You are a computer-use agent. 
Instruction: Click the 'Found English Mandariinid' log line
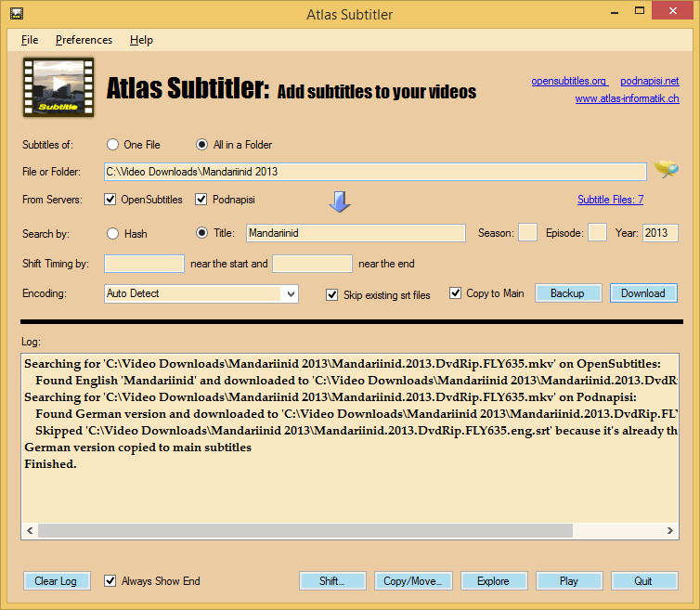click(x=356, y=381)
